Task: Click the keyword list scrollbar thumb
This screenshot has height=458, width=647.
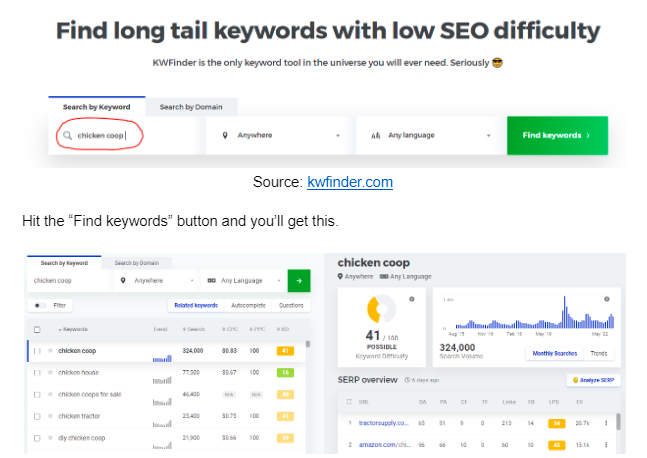Action: [x=308, y=344]
